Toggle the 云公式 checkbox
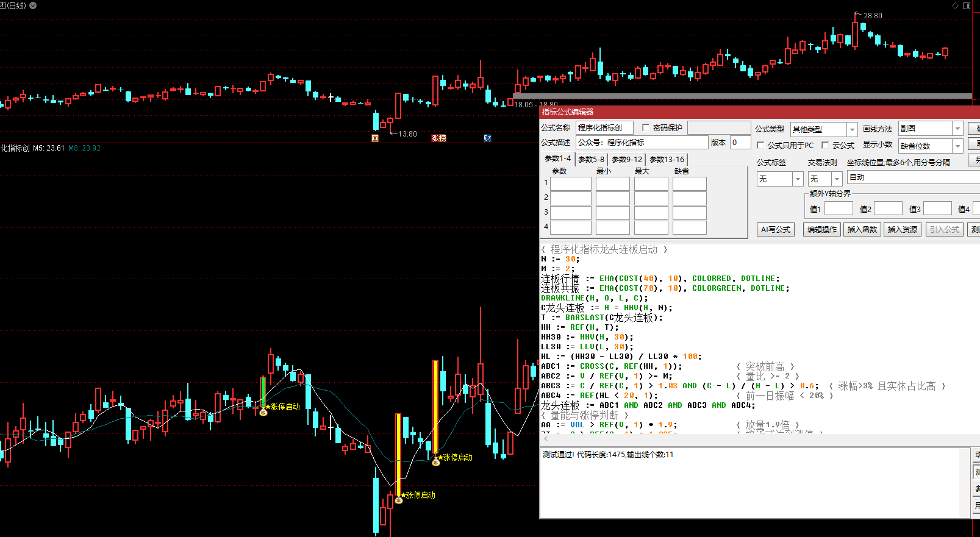 pyautogui.click(x=825, y=145)
